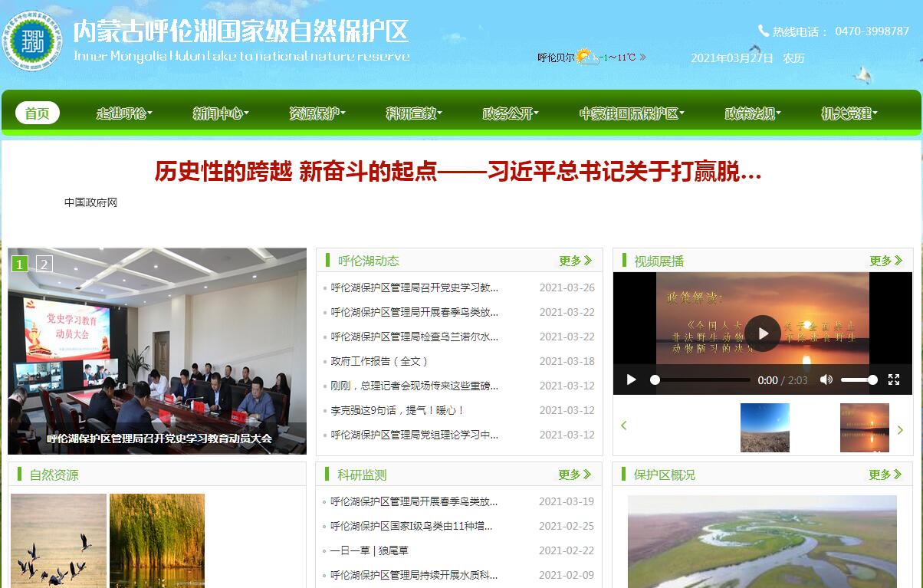This screenshot has height=588, width=923.
Task: Adjust the video volume slider
Action: point(859,379)
